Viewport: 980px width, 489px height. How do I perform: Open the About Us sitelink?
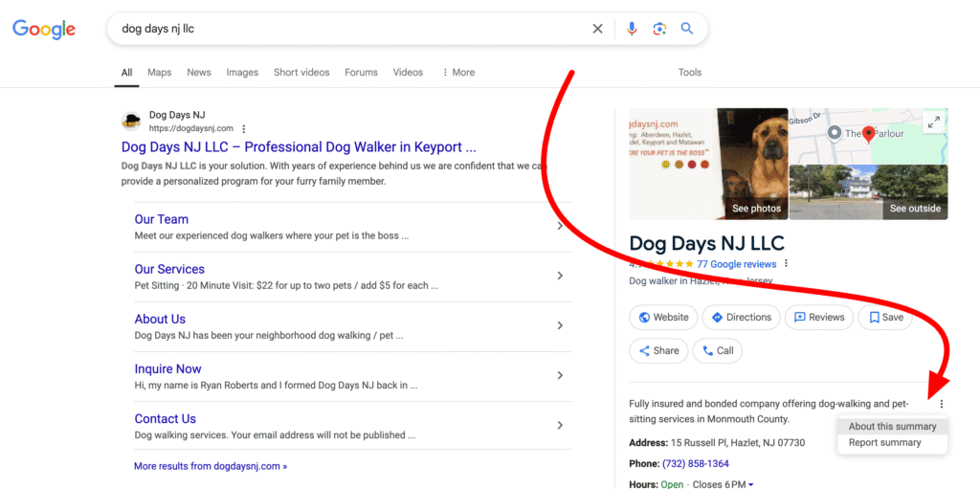[x=160, y=320]
